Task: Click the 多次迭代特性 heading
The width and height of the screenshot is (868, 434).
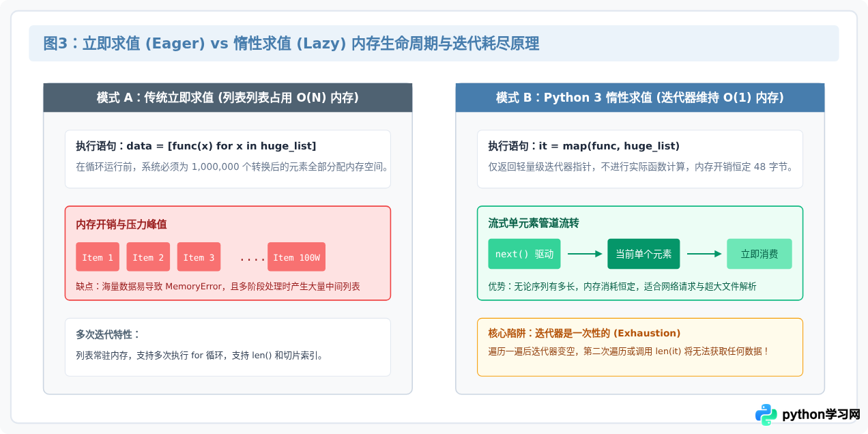Action: 108,334
